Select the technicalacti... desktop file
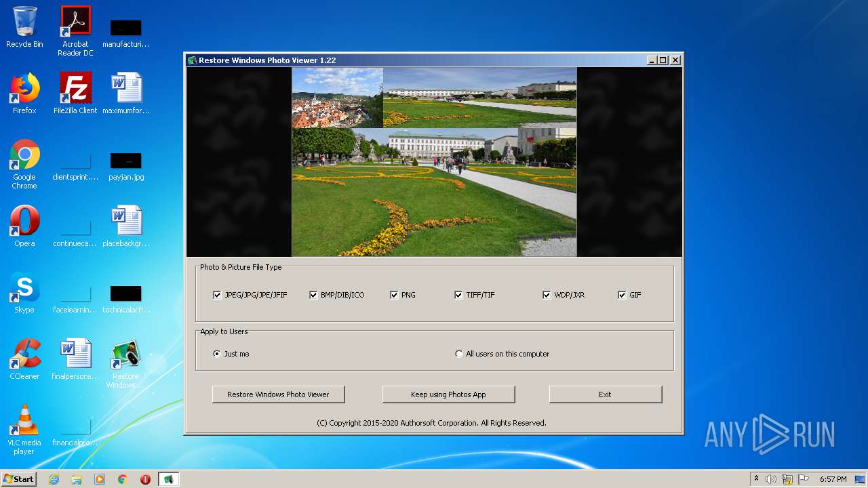Screen dimensions: 868x488 125,300
